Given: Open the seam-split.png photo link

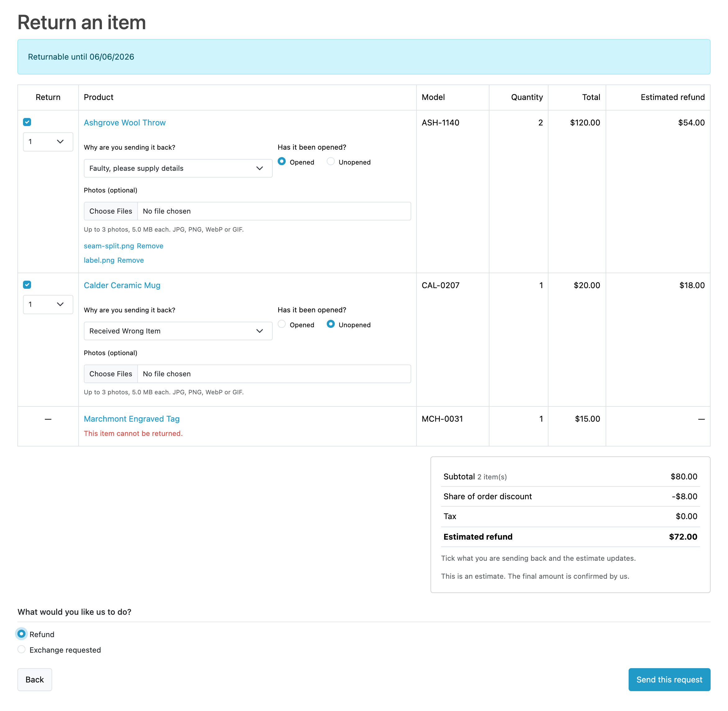Looking at the screenshot, I should tap(109, 246).
